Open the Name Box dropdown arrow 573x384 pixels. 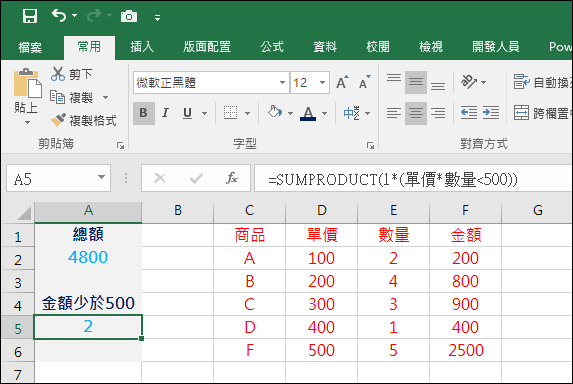[101, 178]
